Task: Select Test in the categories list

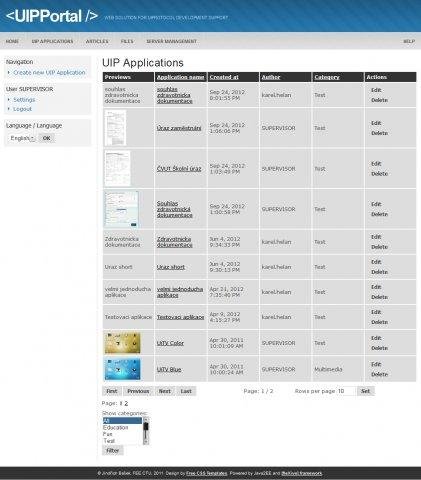Action: [x=122, y=441]
